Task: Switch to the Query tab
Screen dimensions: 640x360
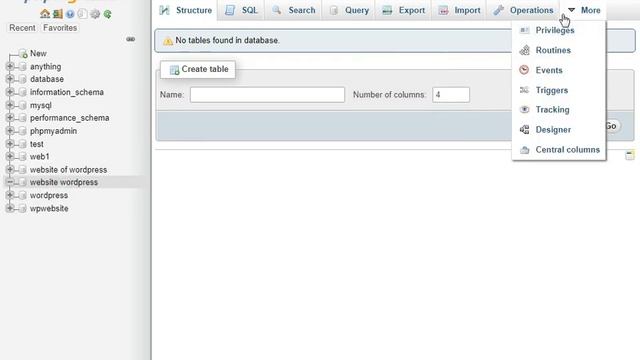Action: (349, 10)
